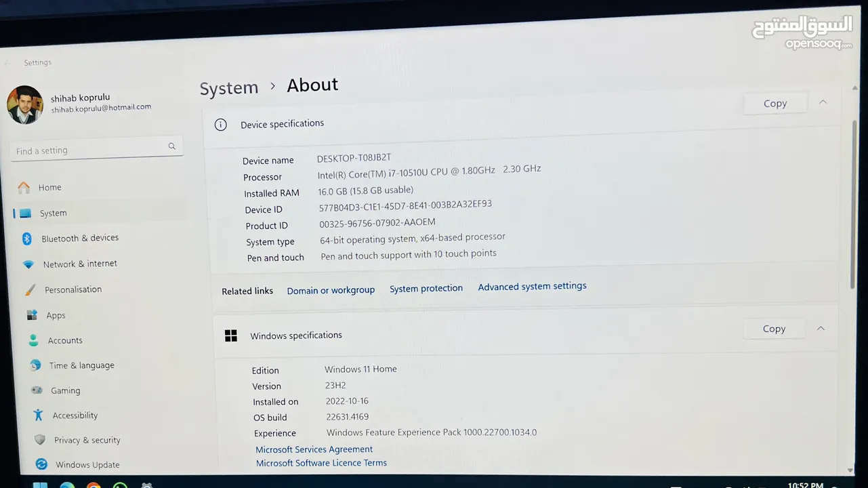Open the Start menu on the taskbar
The width and height of the screenshot is (868, 488).
coord(40,485)
